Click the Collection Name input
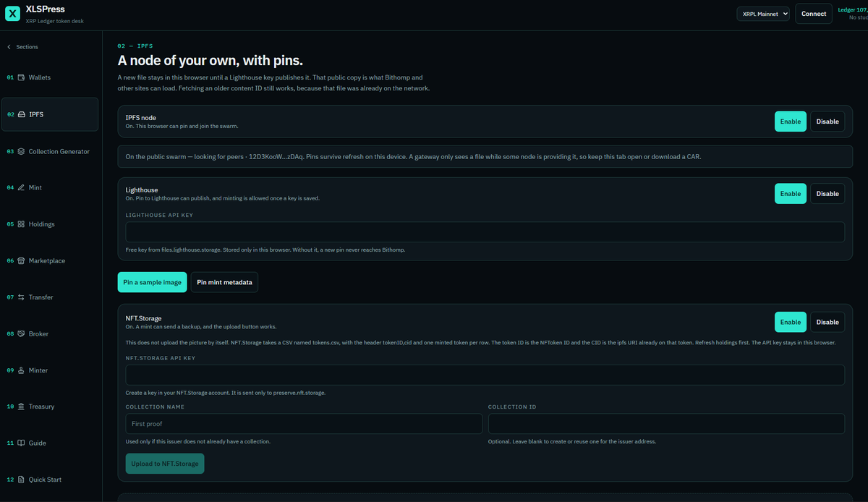The height and width of the screenshot is (502, 868). pos(304,424)
